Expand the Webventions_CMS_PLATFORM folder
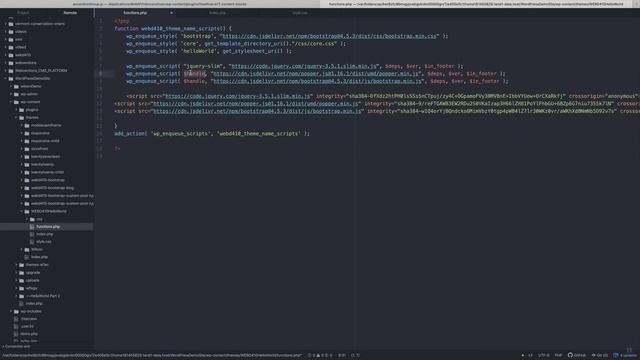 click(x=6, y=71)
